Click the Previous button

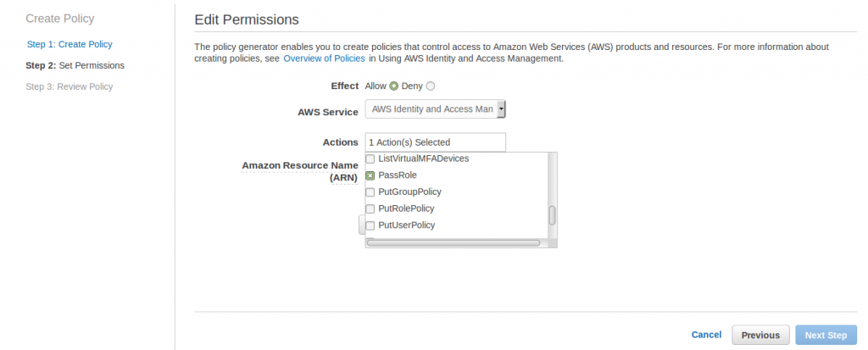[760, 335]
